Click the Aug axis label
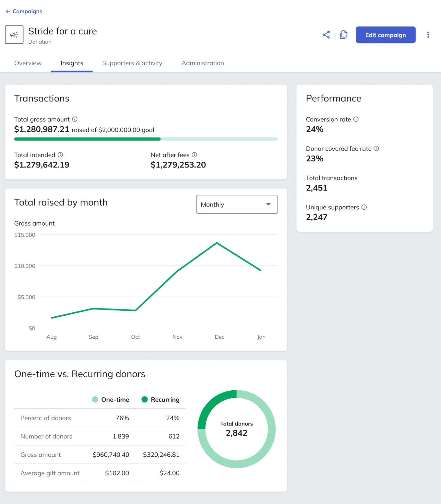Image resolution: width=441 pixels, height=504 pixels. click(52, 337)
